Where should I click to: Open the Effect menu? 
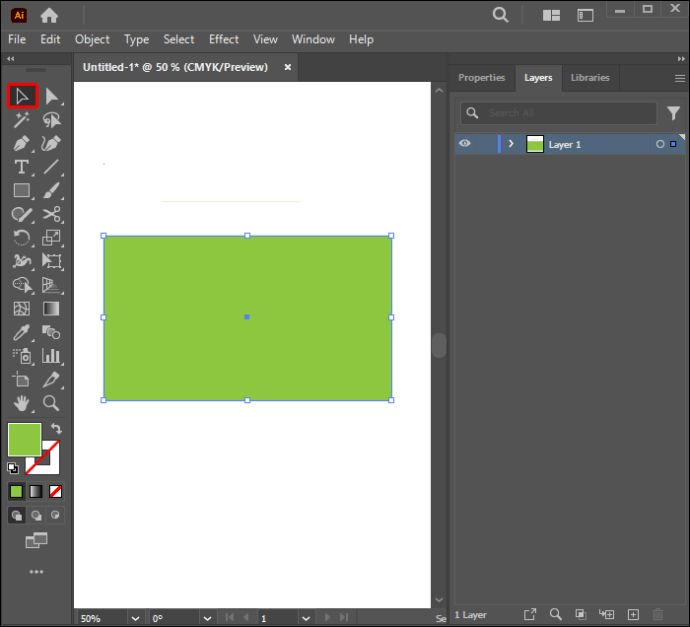224,40
